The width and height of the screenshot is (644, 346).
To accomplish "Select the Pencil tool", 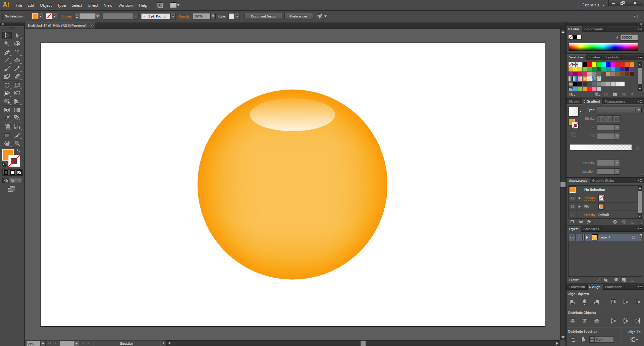I will pos(17,68).
